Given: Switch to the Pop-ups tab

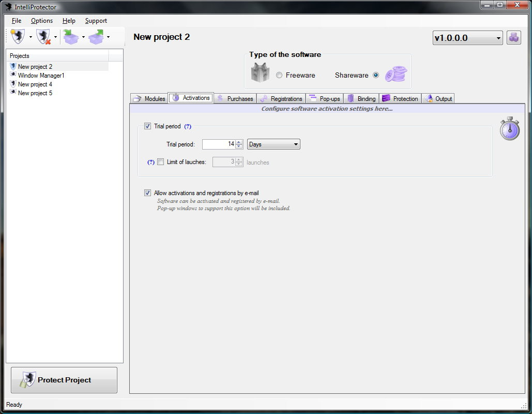Looking at the screenshot, I should click(x=324, y=98).
